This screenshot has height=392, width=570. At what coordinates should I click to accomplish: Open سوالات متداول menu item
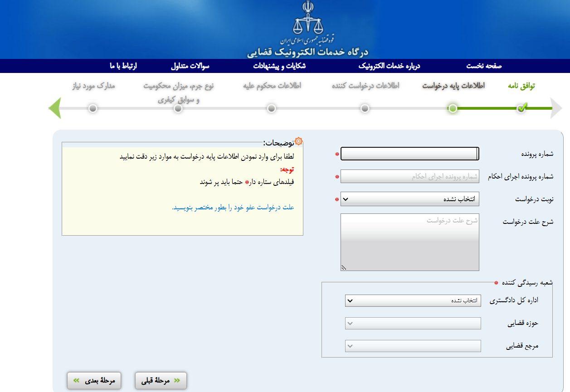[190, 66]
